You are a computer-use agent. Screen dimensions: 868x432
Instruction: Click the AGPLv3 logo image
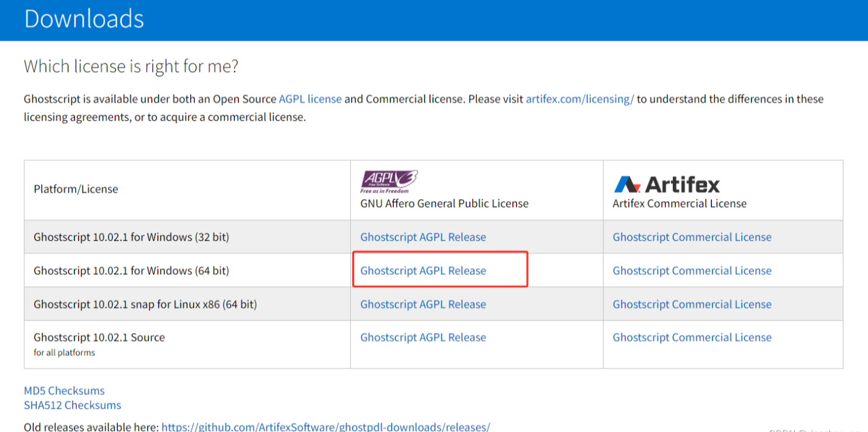point(389,182)
